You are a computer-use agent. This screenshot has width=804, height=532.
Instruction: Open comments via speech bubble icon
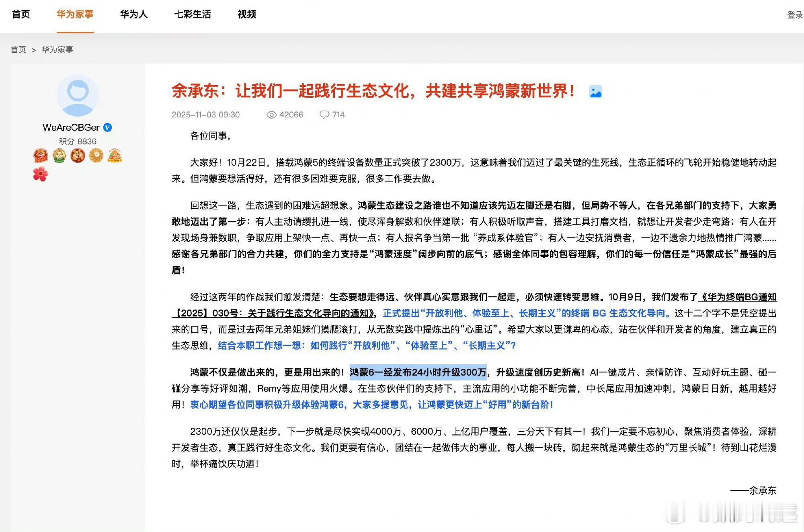pos(324,115)
